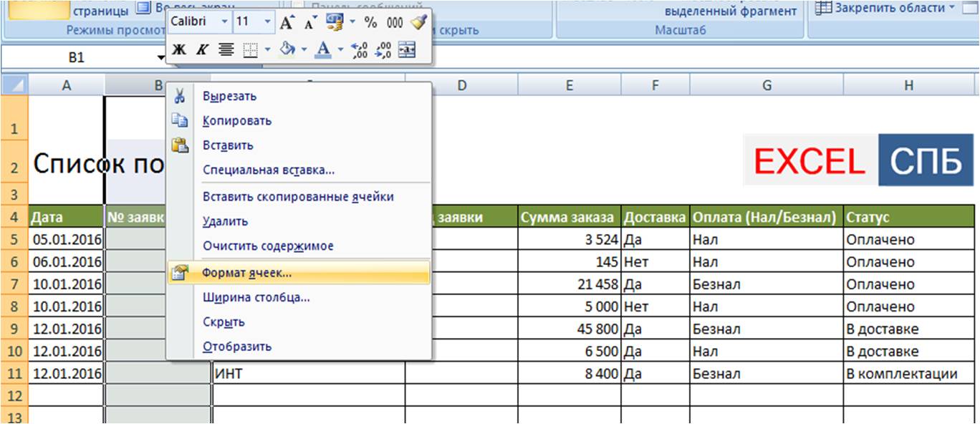Screen dimensions: 980x424
Task: Choose Формат ячеек from context menu
Action: (247, 273)
